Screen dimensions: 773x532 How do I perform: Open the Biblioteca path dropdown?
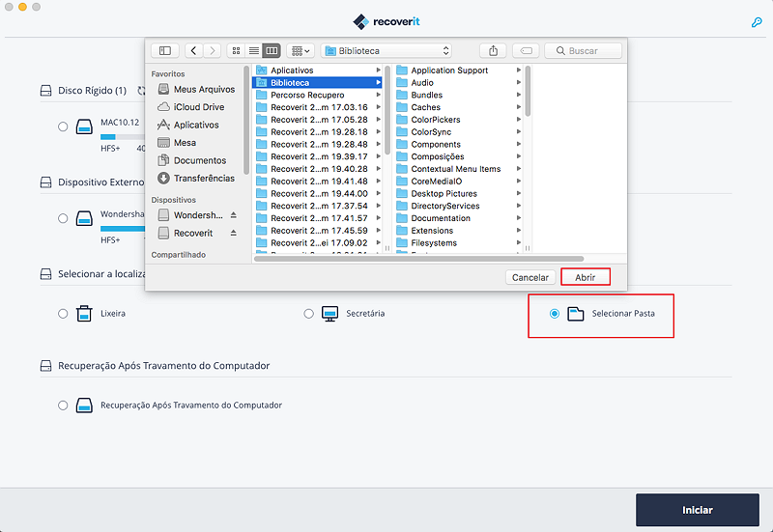pyautogui.click(x=386, y=51)
